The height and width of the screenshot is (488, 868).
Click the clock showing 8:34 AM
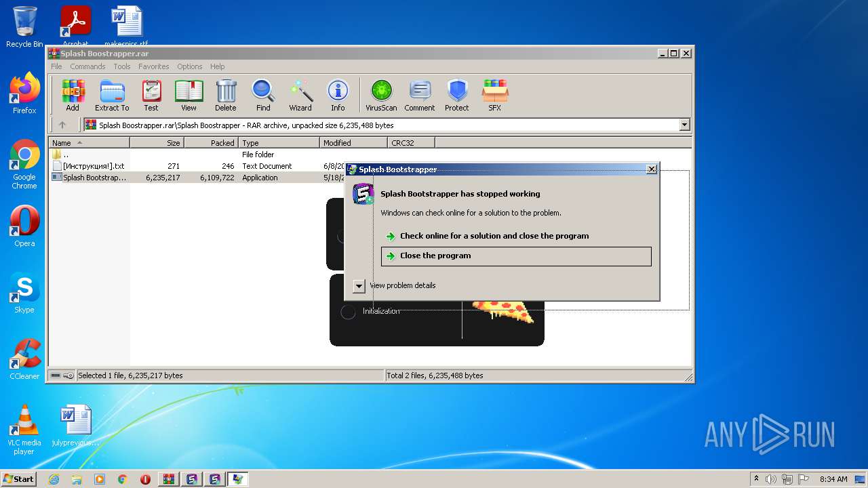833,479
